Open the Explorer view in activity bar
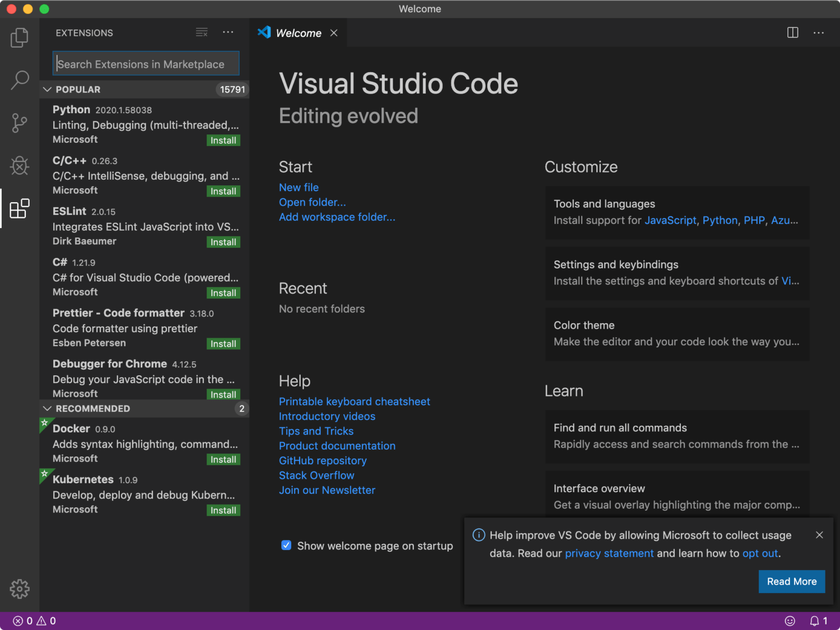The height and width of the screenshot is (630, 840). pyautogui.click(x=20, y=38)
